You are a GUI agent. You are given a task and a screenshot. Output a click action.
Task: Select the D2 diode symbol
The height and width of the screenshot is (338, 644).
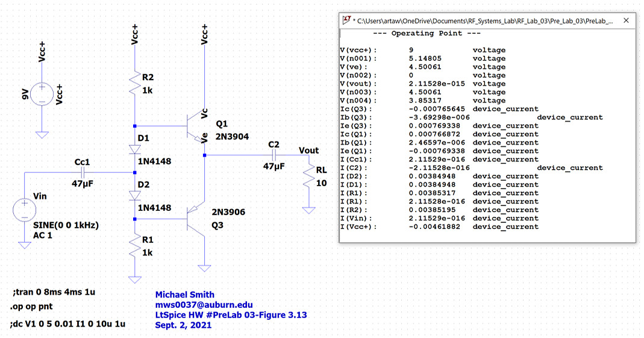click(135, 195)
